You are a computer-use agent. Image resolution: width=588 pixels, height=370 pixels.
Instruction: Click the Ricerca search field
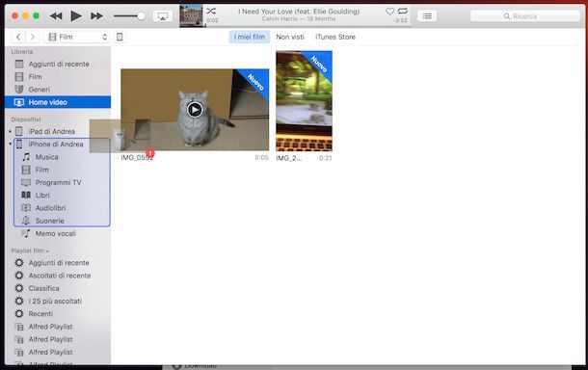pyautogui.click(x=525, y=16)
